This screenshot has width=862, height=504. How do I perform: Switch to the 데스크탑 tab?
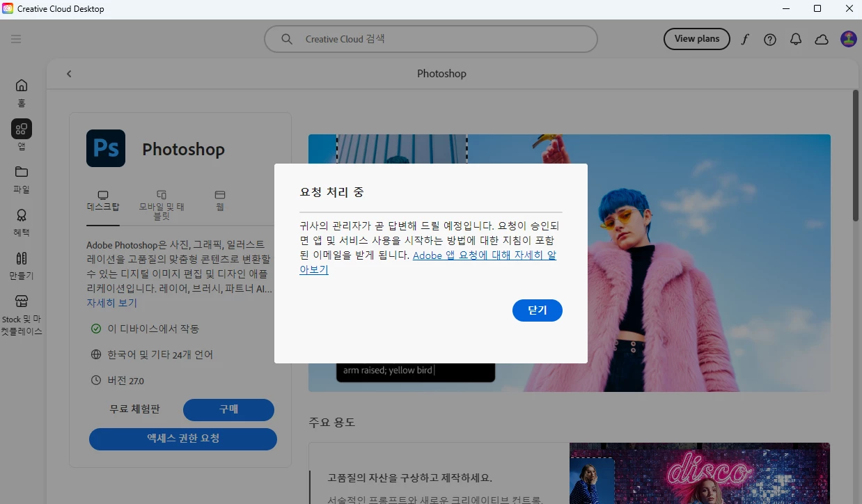pyautogui.click(x=103, y=202)
